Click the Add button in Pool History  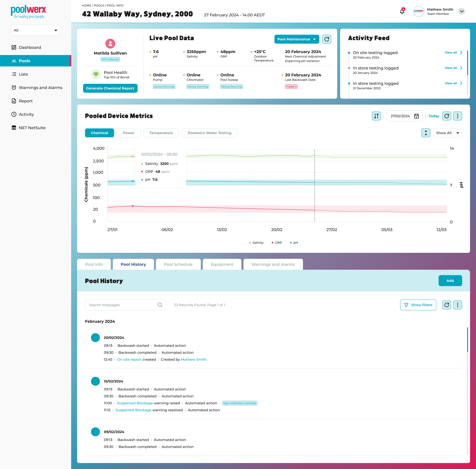pos(450,281)
